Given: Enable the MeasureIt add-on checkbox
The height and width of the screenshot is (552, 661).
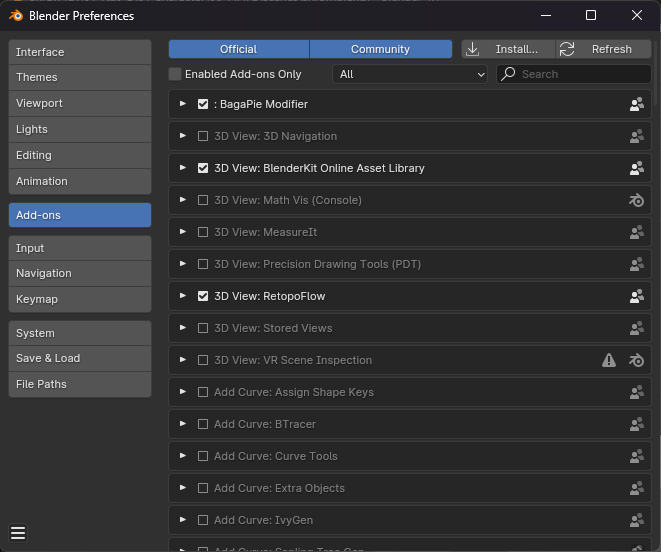Looking at the screenshot, I should 203,232.
